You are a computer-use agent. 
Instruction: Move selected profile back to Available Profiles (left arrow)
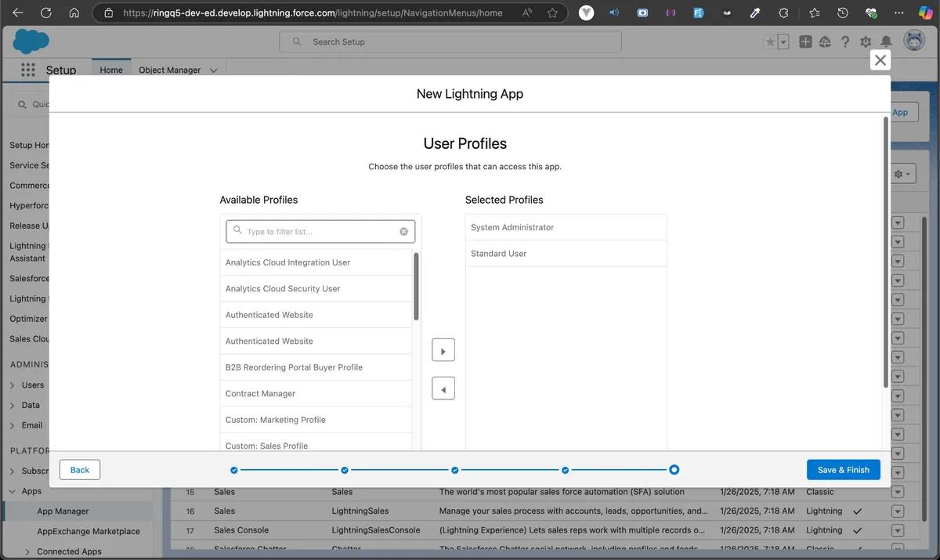[x=443, y=388]
